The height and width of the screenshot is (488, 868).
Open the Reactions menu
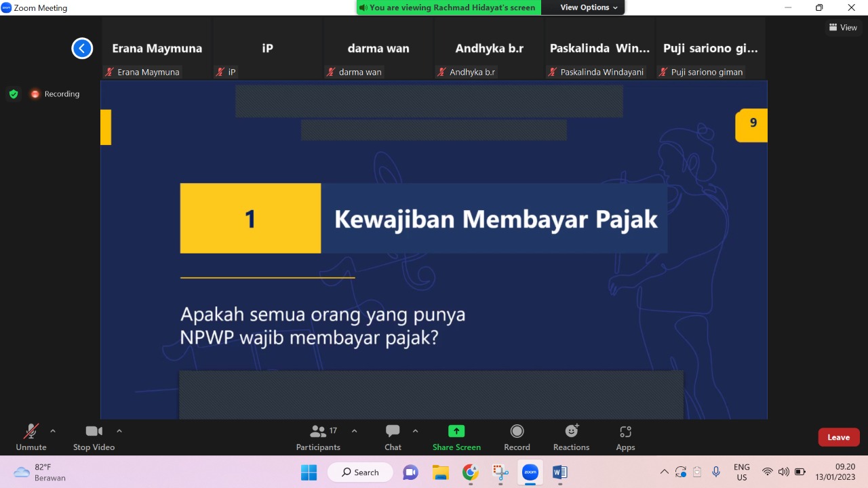(x=571, y=437)
